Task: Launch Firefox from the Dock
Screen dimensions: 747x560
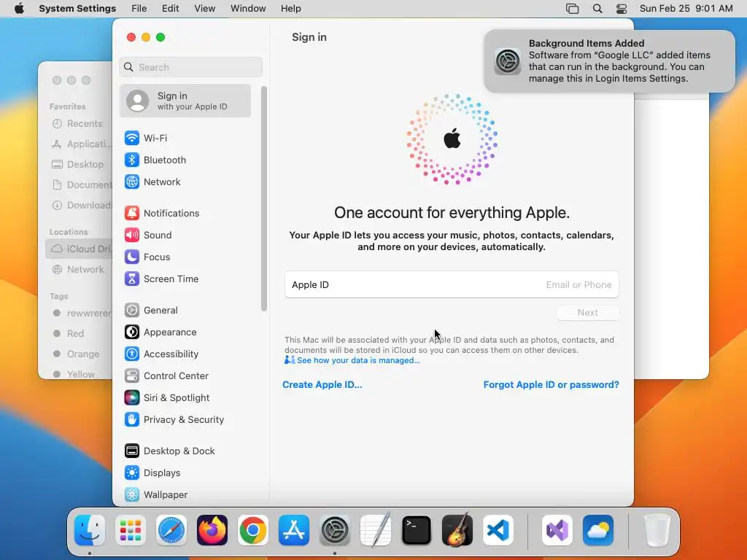Action: pyautogui.click(x=212, y=530)
